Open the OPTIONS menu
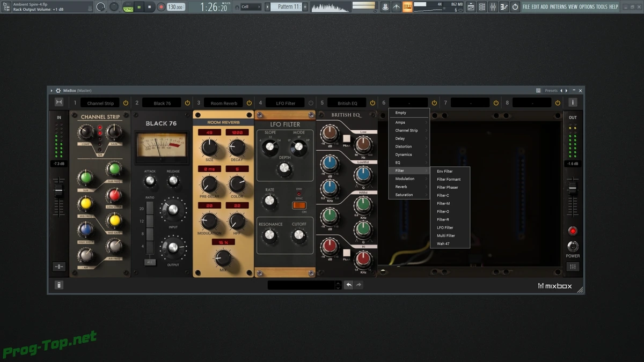644x362 pixels. coord(587,7)
